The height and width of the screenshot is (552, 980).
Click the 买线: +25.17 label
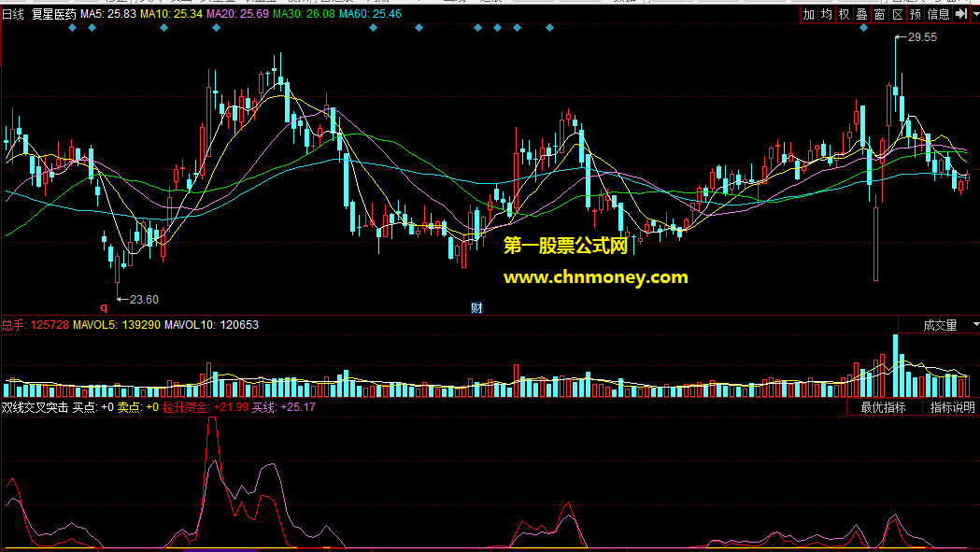pos(284,407)
